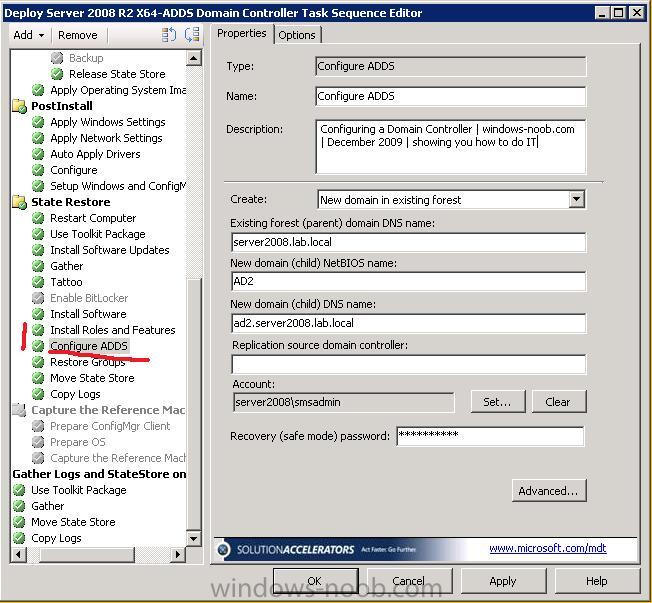
Task: Click the disabled Backup step icon
Action: coord(57,58)
